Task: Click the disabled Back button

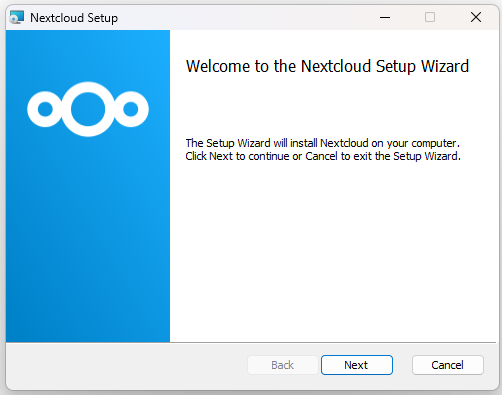Action: [x=283, y=365]
